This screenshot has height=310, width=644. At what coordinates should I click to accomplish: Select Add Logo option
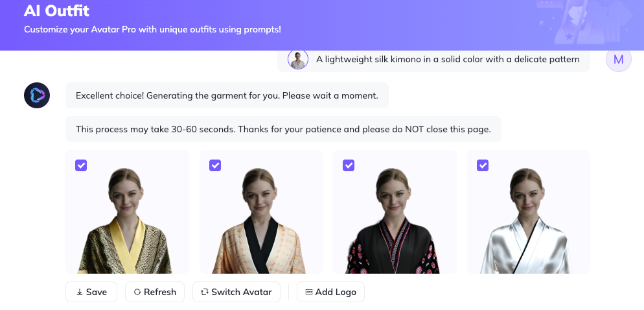(330, 292)
